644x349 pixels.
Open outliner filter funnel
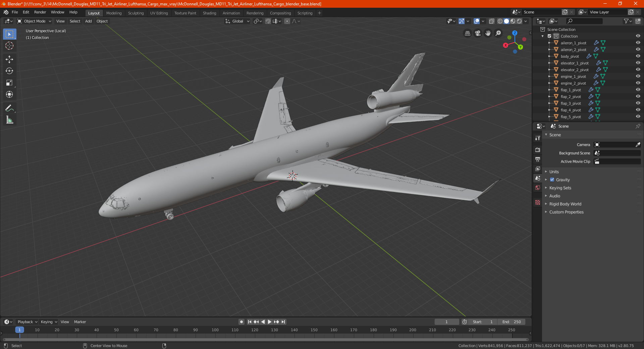click(627, 21)
